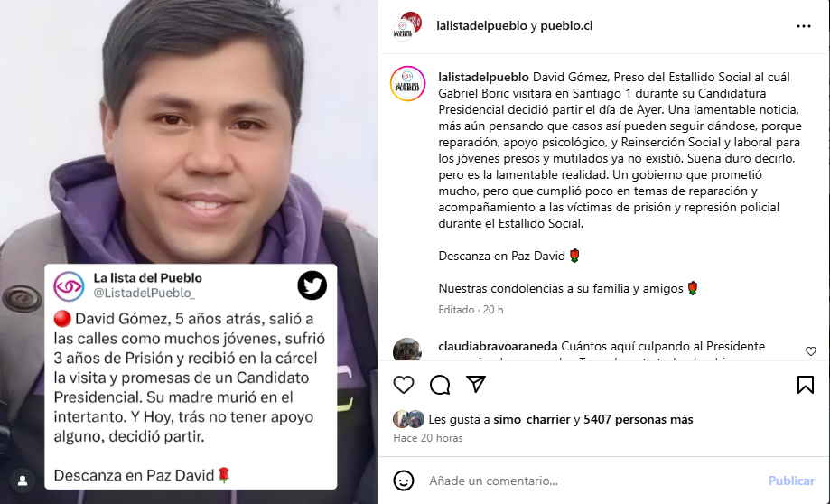
Task: Click the post photo of David Gómez
Action: pyautogui.click(x=189, y=133)
